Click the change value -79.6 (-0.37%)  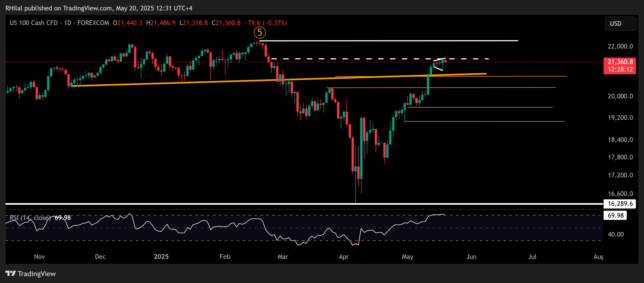tap(266, 23)
